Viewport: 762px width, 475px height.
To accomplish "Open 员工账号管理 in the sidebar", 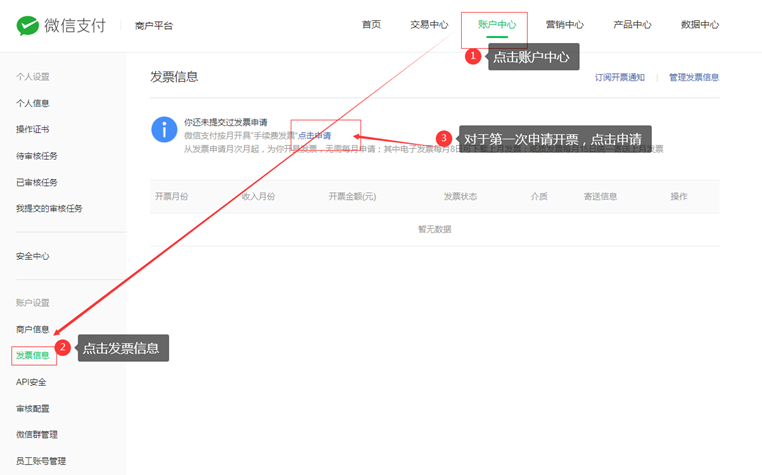I will coord(41,461).
